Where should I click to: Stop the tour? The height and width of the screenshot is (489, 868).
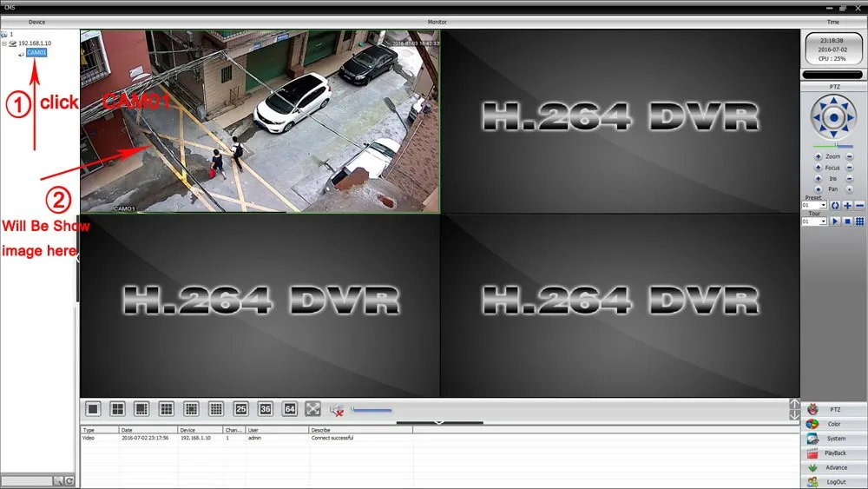pyautogui.click(x=847, y=221)
